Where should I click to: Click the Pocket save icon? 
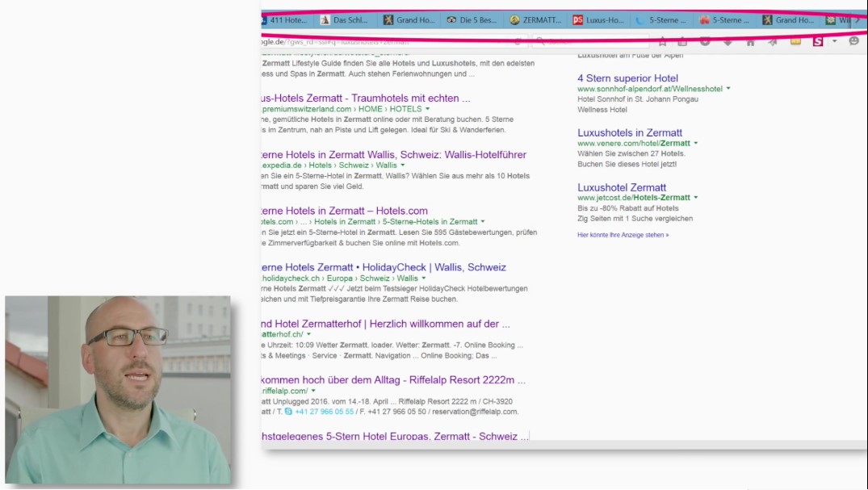coord(705,41)
